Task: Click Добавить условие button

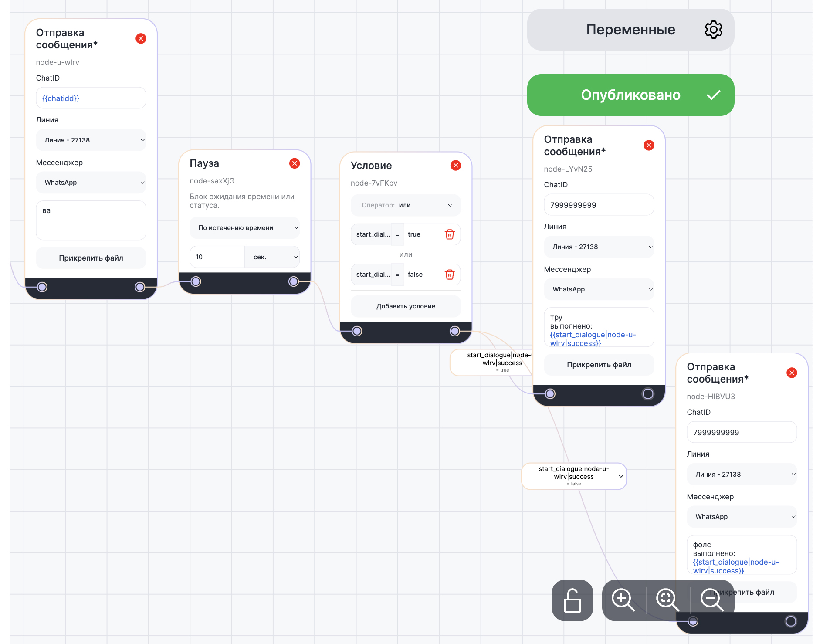Action: (406, 306)
